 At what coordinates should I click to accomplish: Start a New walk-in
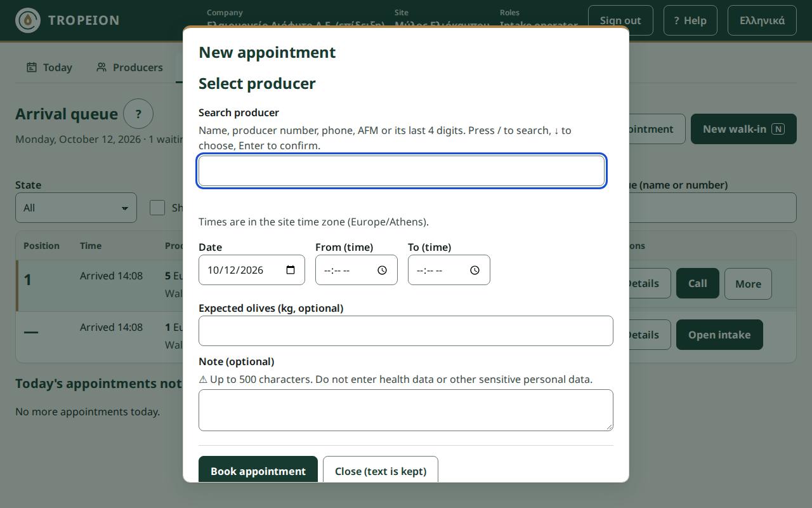(743, 129)
